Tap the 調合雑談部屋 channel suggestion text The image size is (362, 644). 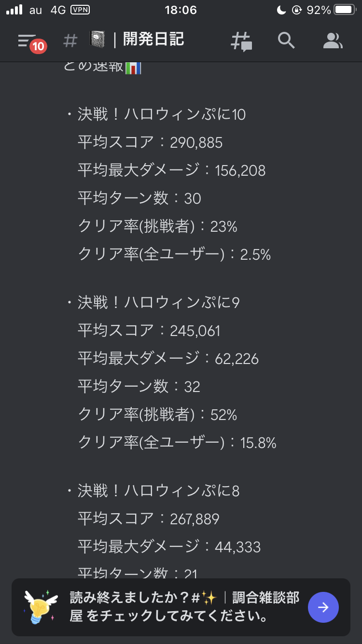click(x=265, y=598)
